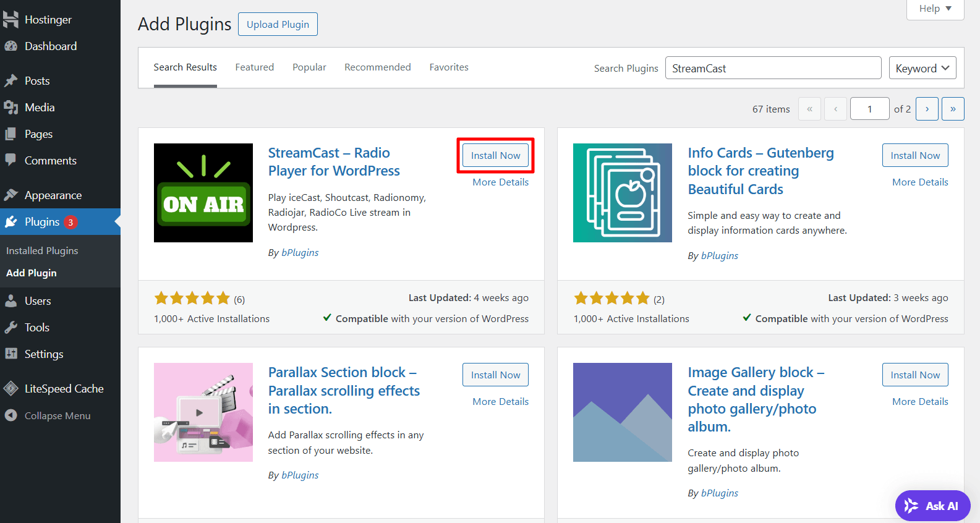Go to last page of results
Viewport: 980px width, 523px height.
[953, 109]
